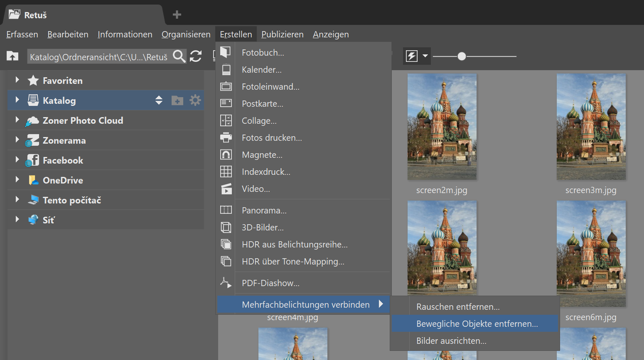This screenshot has width=644, height=360.
Task: Select the screen2m.jpg thumbnail
Action: tap(442, 127)
